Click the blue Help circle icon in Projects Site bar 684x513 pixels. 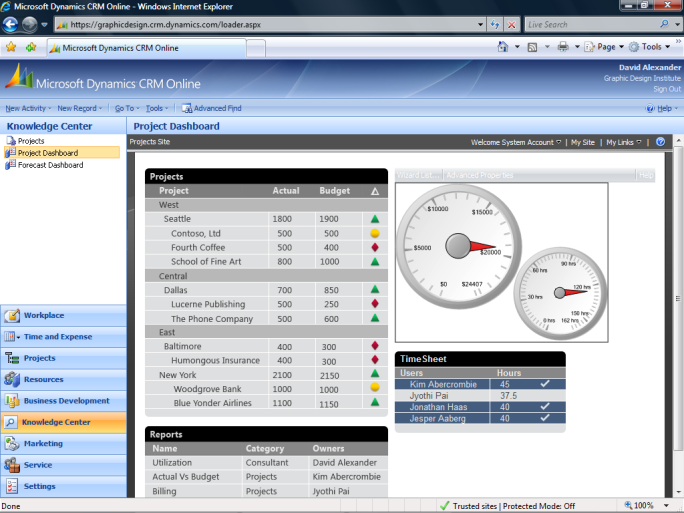[660, 142]
